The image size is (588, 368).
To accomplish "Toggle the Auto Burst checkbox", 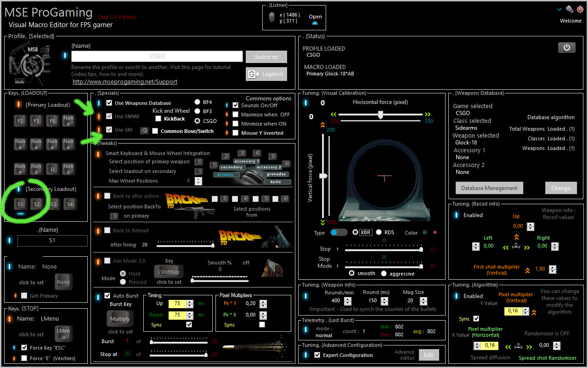I will pos(107,296).
